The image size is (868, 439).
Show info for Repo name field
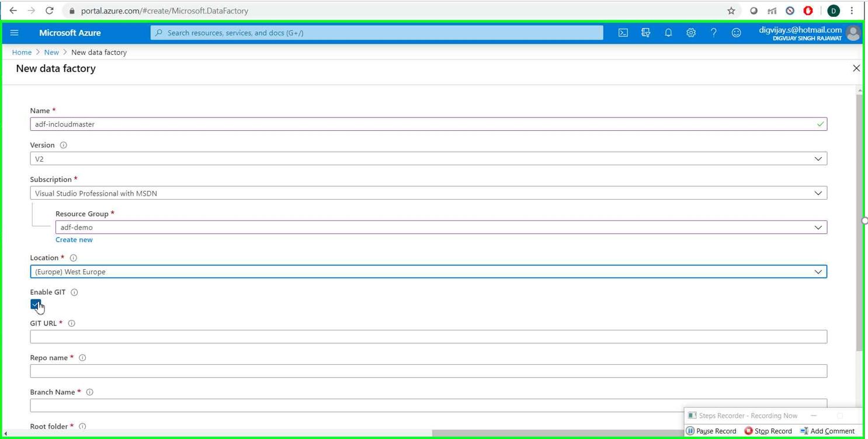click(82, 357)
